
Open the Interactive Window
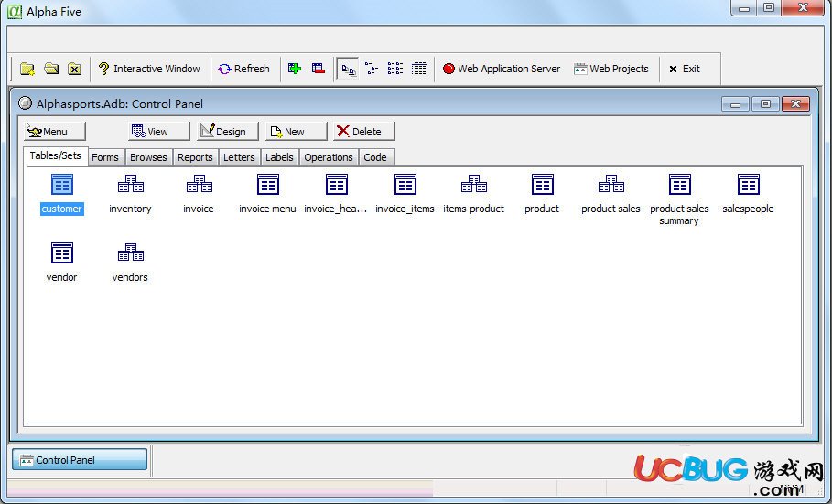pyautogui.click(x=149, y=69)
